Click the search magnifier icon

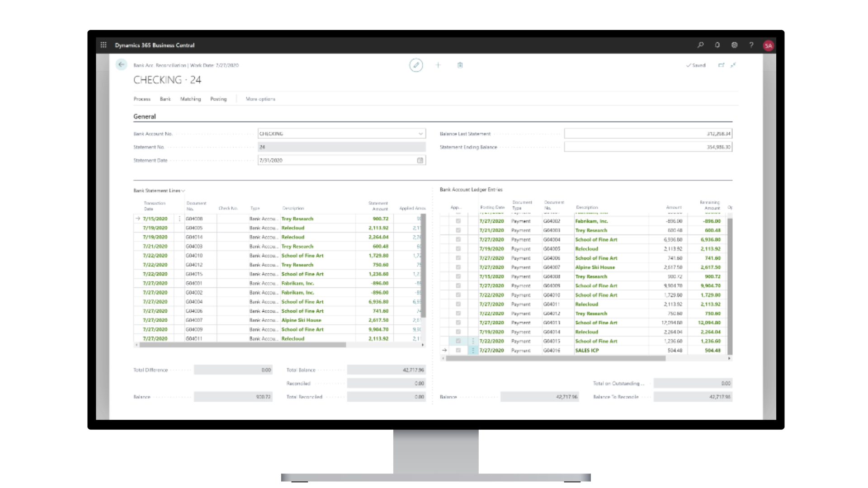[700, 45]
